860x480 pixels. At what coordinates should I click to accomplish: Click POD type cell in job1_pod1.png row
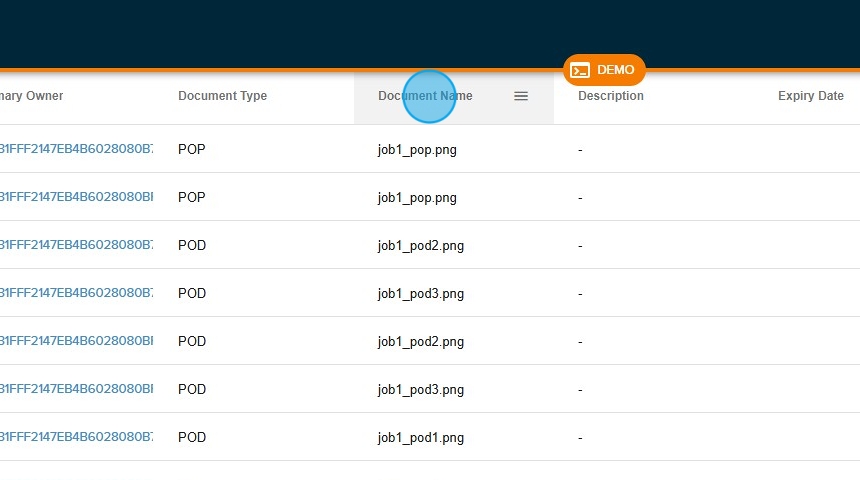point(192,437)
